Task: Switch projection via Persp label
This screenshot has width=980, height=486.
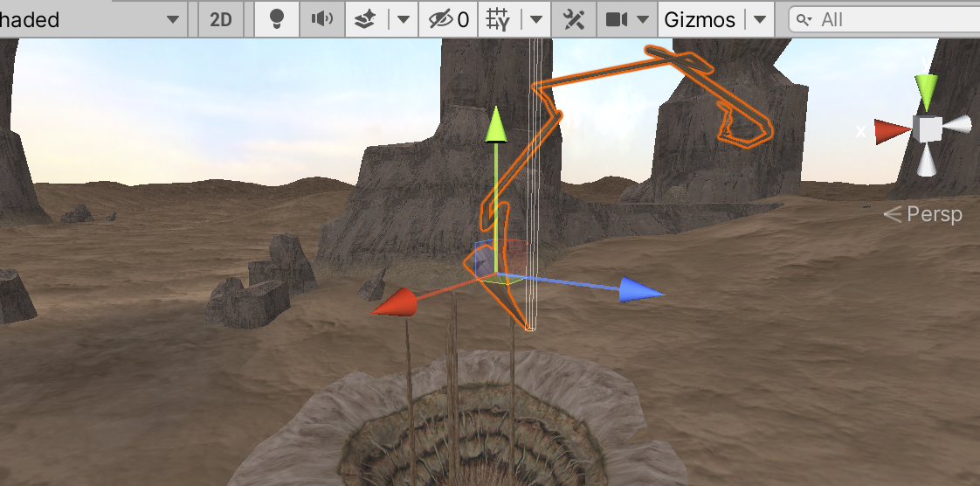Action: click(922, 214)
